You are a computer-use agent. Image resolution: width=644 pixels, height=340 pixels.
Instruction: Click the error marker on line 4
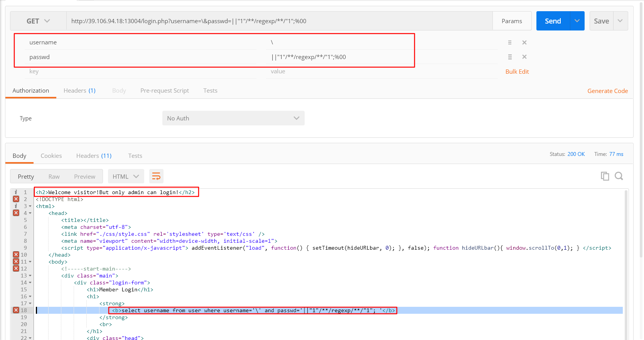[x=16, y=213]
